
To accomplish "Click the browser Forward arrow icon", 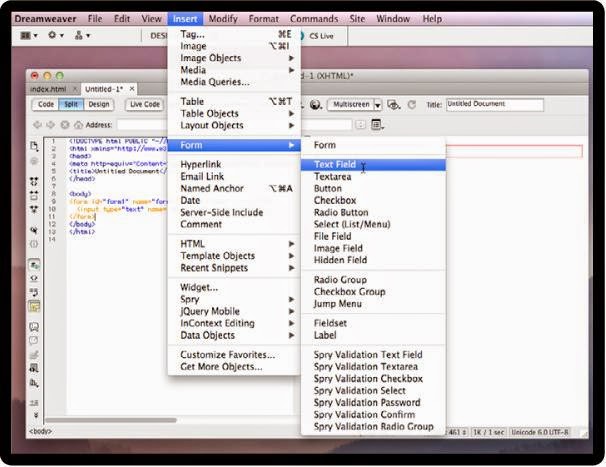I will click(51, 125).
